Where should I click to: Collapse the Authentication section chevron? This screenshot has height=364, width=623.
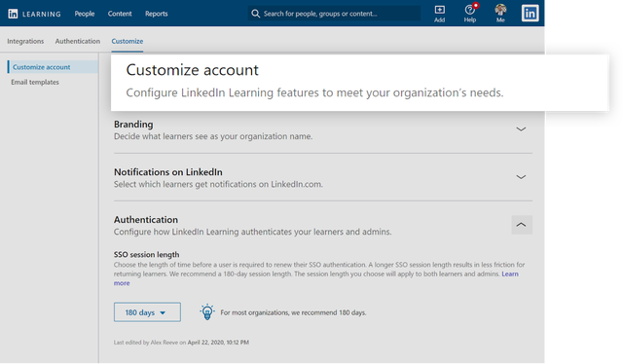pyautogui.click(x=522, y=225)
